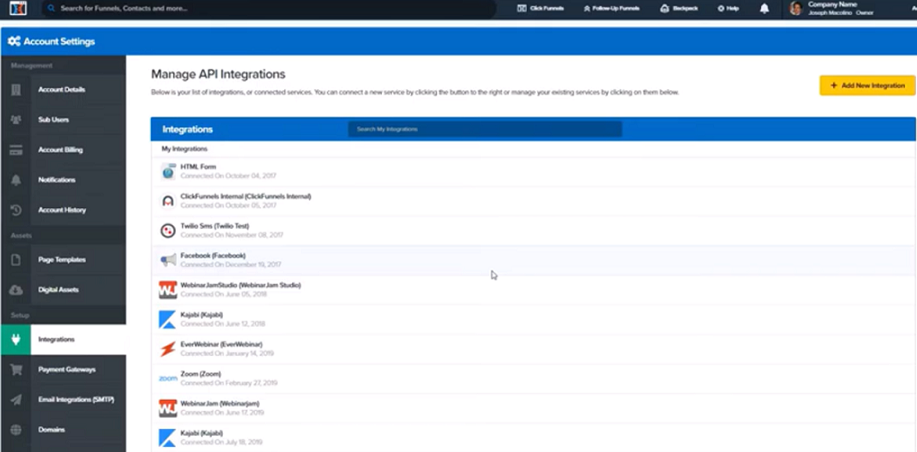Focus the top search for Funnels, Contacts
Image resolution: width=917 pixels, height=452 pixels.
tap(269, 9)
